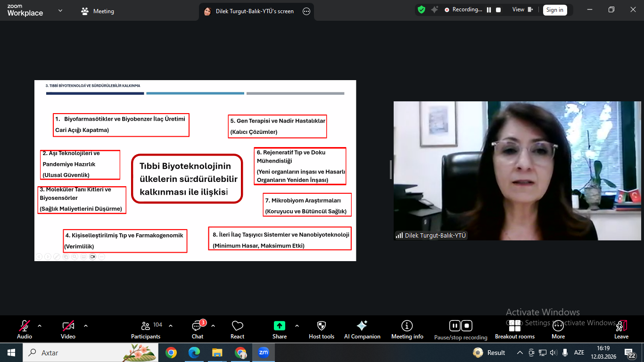Expand video options arrow
Image resolution: width=644 pixels, height=362 pixels.
click(x=86, y=326)
